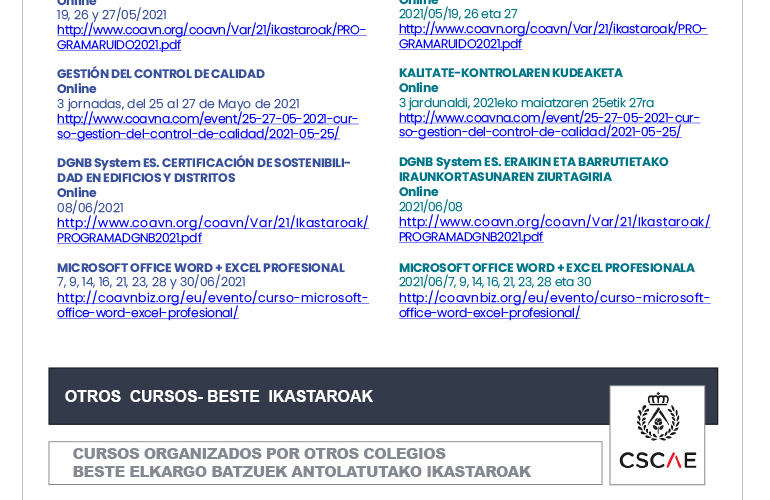Select heading MICROSOFT OFFICE WORD + EXCEL PROFESIONAL
770x500 pixels.
pos(201,268)
